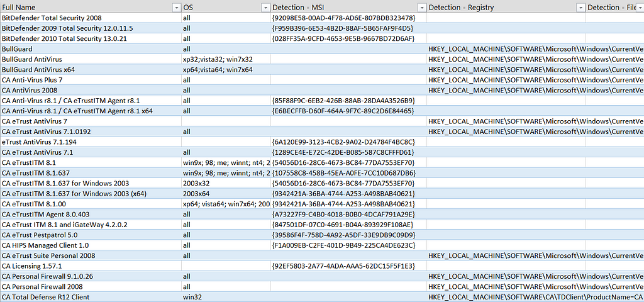
Task: Select the Detection - MSI header cell
Action: [x=348, y=8]
